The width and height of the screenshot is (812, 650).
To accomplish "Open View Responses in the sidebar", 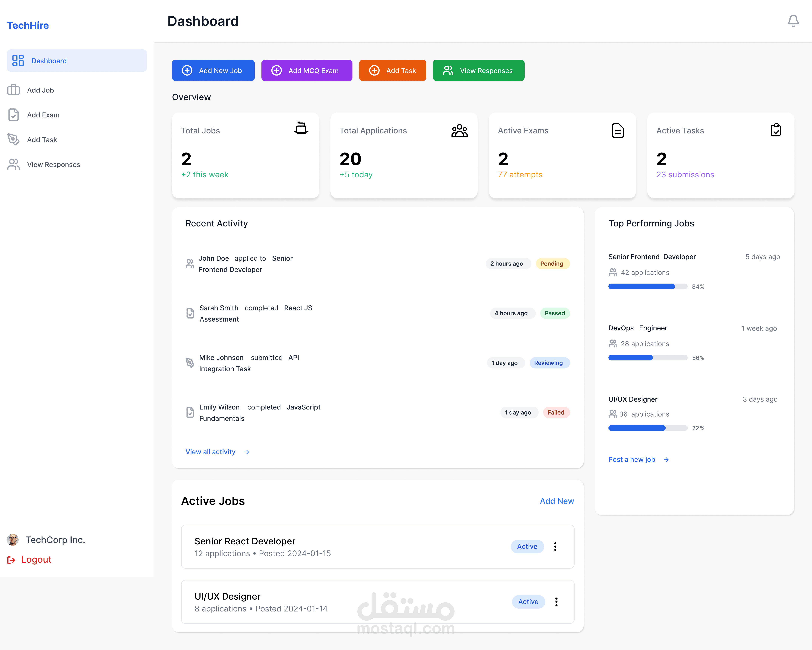I will [x=53, y=165].
